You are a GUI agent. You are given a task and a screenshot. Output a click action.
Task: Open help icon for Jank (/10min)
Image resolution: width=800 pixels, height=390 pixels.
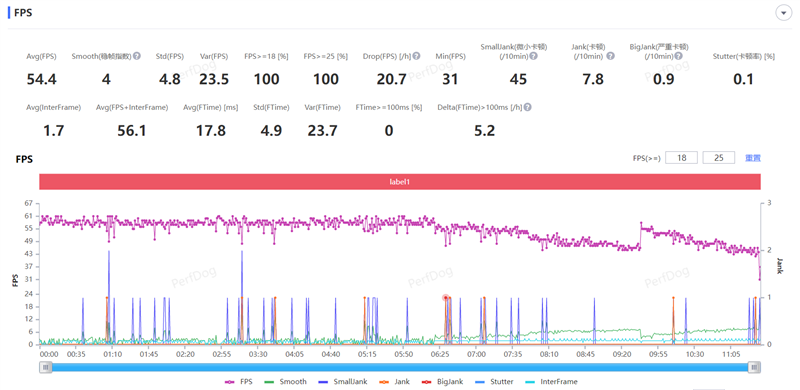click(610, 56)
